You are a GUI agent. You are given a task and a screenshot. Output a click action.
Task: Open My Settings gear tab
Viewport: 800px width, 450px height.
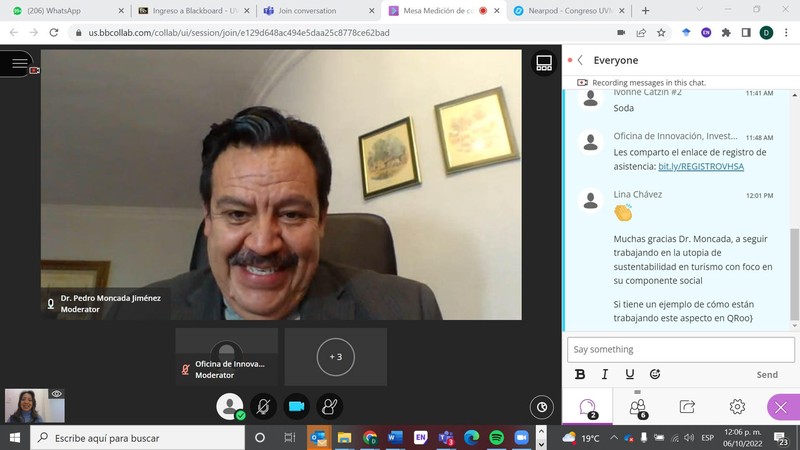click(x=737, y=407)
